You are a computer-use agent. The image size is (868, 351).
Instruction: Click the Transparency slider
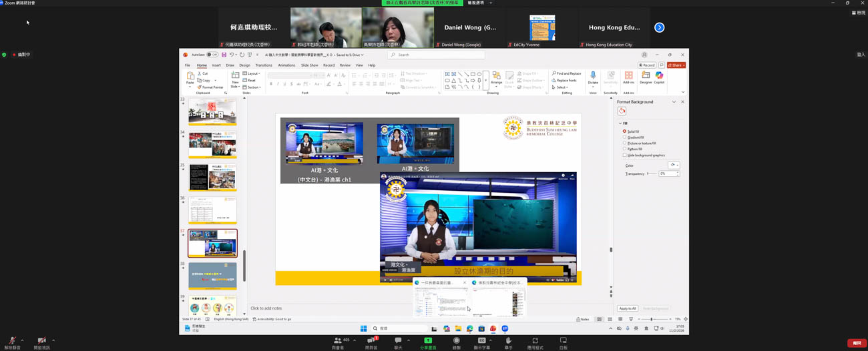[x=652, y=173]
